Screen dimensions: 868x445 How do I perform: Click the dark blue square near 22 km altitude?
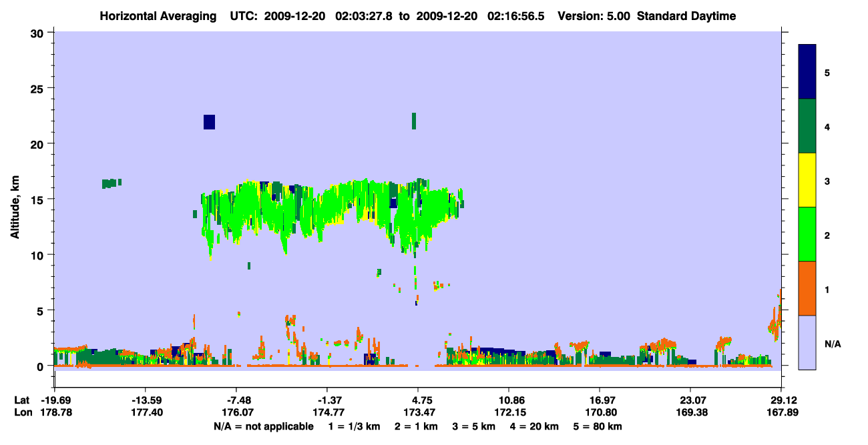point(209,121)
